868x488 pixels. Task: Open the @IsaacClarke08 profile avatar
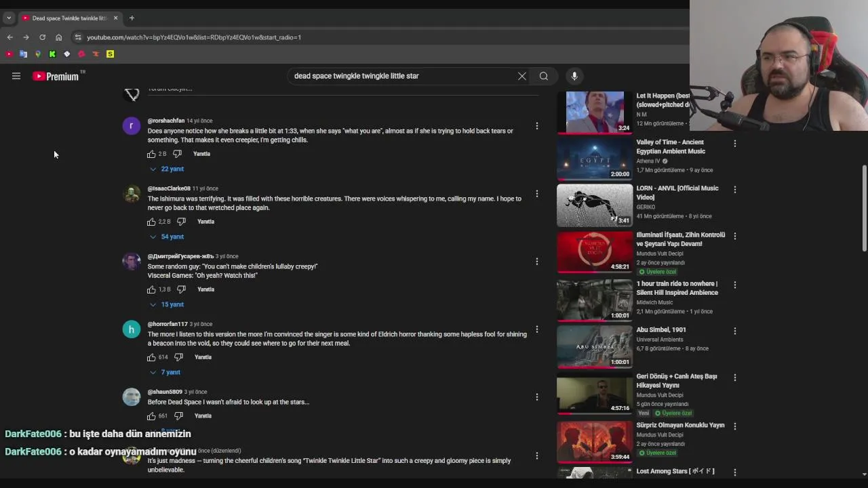pos(132,194)
